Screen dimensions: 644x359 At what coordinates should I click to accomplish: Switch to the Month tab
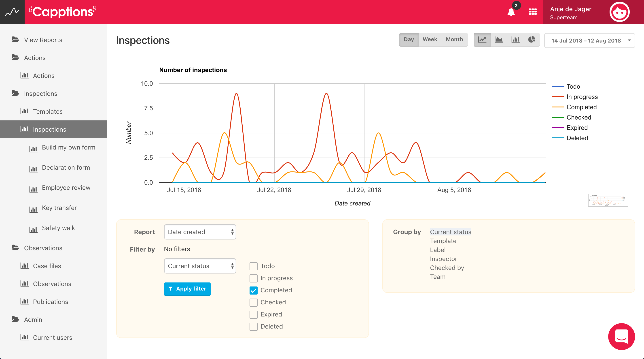point(454,40)
